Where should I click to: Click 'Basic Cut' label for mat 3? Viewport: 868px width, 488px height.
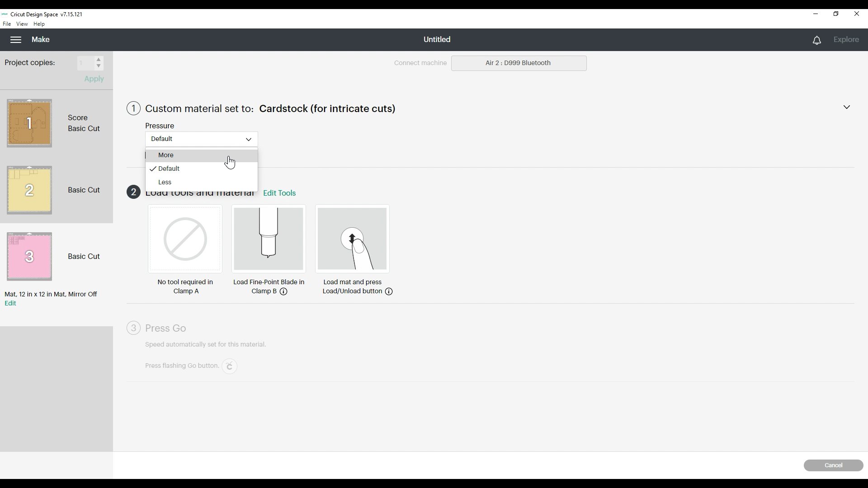point(84,257)
